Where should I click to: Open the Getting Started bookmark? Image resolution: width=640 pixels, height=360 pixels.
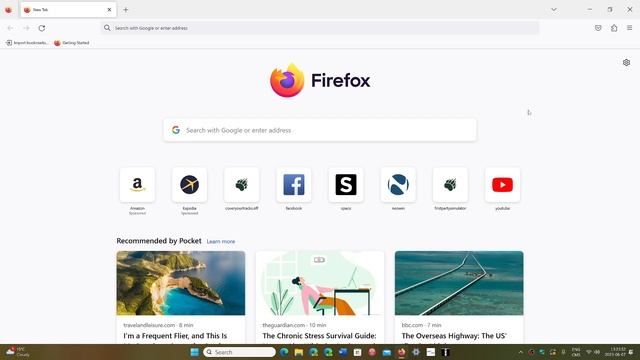(x=72, y=43)
